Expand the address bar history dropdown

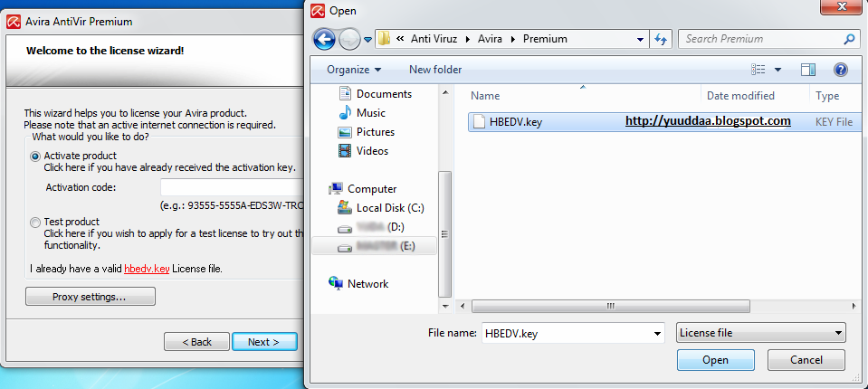tap(640, 39)
